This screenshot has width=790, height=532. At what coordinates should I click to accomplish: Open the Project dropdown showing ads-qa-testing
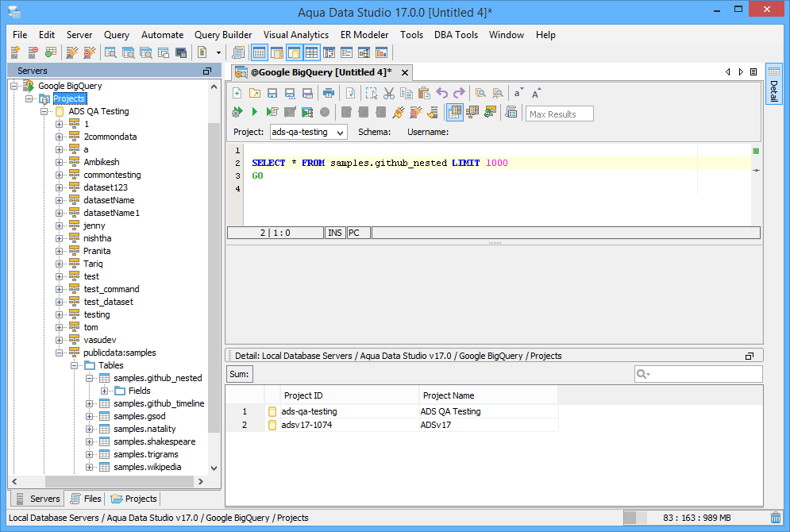[308, 132]
